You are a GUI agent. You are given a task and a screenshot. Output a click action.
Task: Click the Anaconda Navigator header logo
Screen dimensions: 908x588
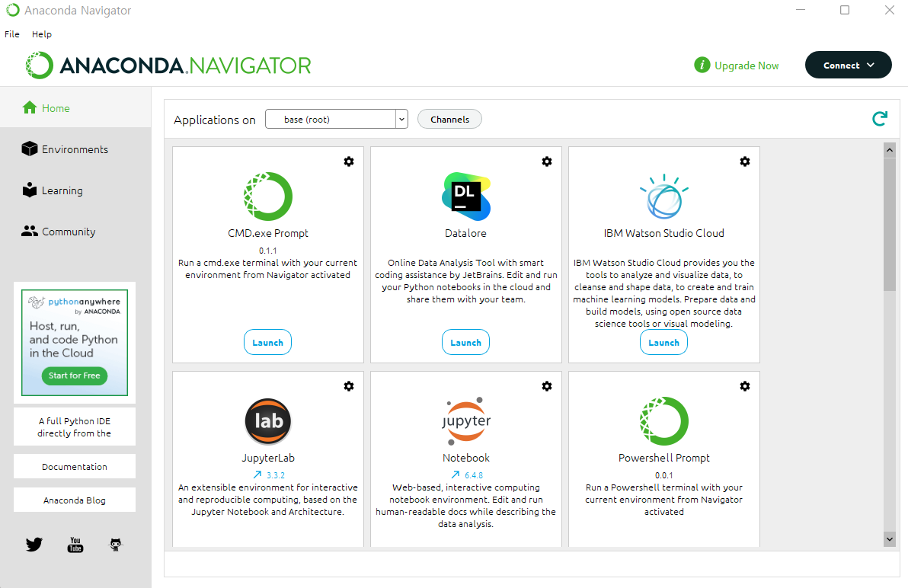[168, 66]
